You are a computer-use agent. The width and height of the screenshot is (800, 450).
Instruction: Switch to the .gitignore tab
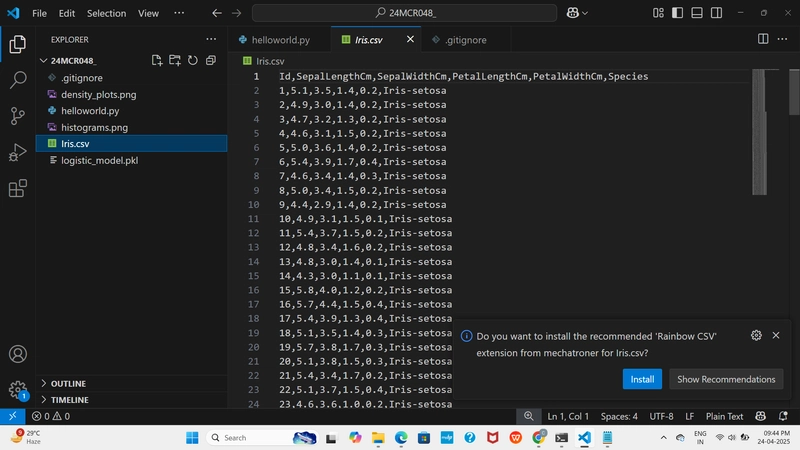point(465,40)
